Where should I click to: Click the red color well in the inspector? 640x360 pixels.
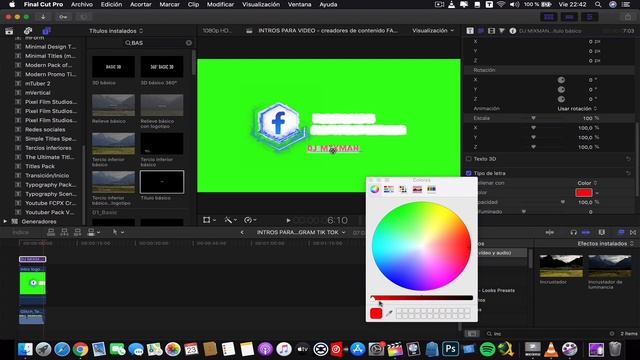584,193
